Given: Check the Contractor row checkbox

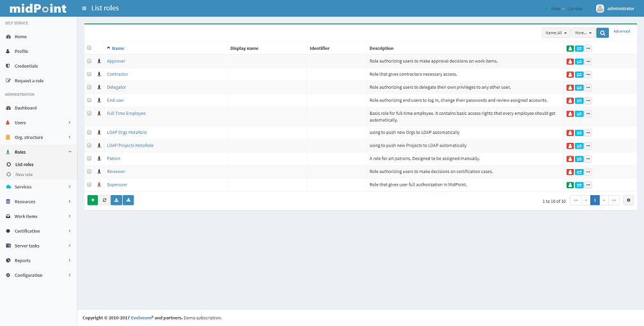Looking at the screenshot, I should tap(89, 74).
